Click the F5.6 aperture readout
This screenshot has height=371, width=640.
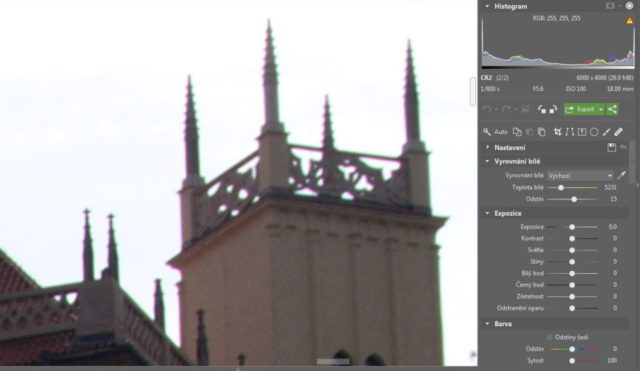coord(538,89)
